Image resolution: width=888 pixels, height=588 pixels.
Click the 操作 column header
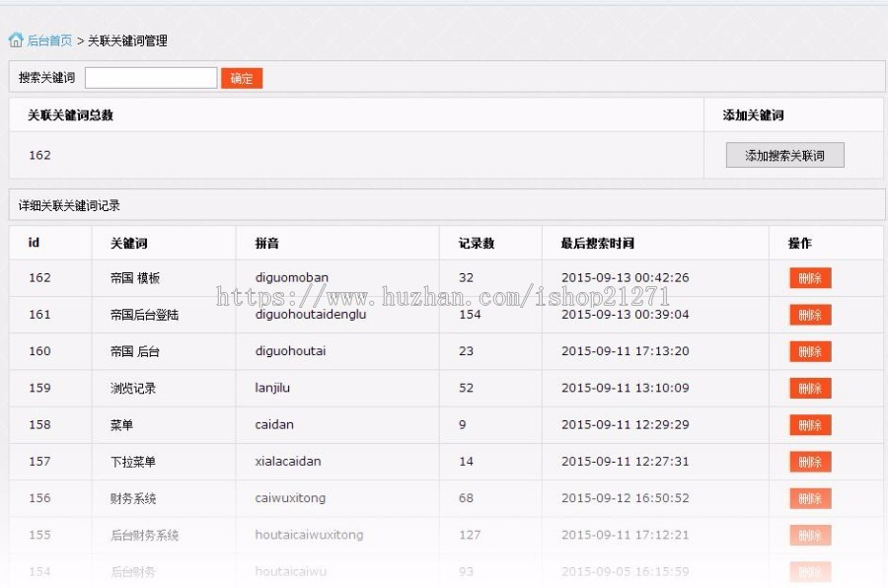[799, 243]
